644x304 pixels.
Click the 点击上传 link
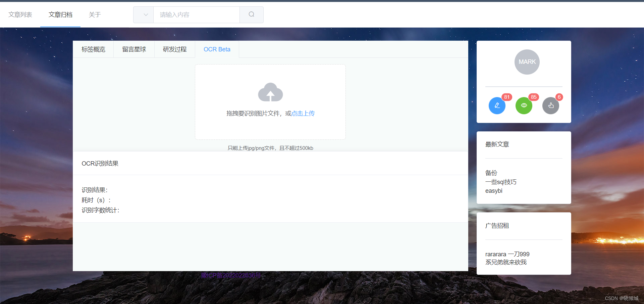click(x=303, y=114)
